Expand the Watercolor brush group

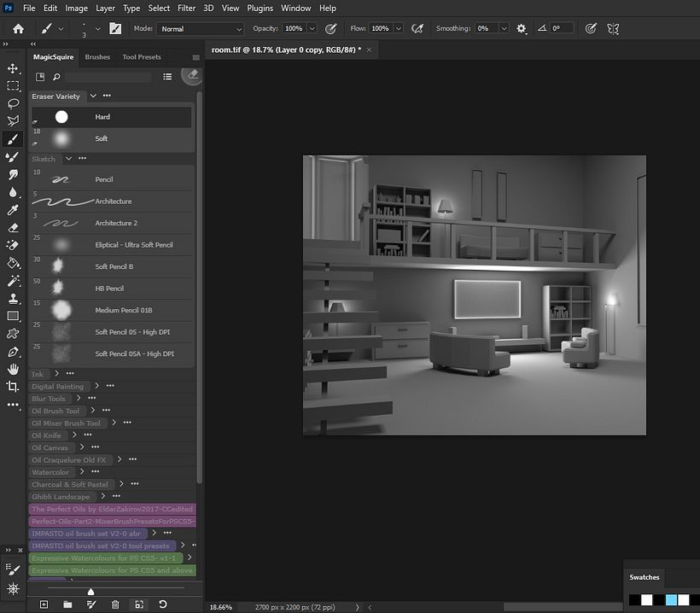click(82, 471)
